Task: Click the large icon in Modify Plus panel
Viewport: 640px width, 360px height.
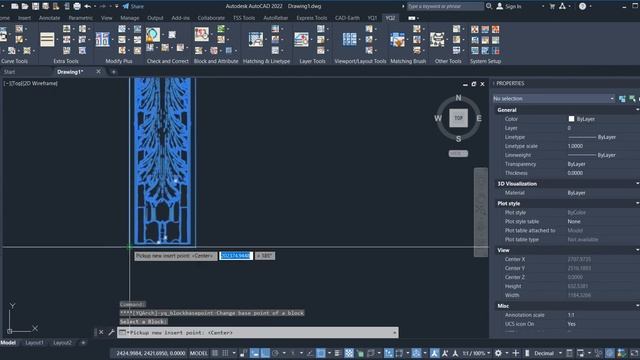Action: 102,40
